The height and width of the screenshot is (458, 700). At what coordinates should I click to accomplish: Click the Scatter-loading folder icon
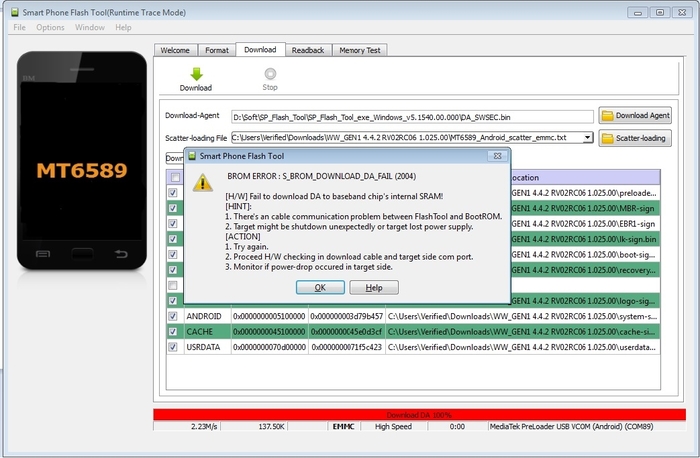pos(607,138)
